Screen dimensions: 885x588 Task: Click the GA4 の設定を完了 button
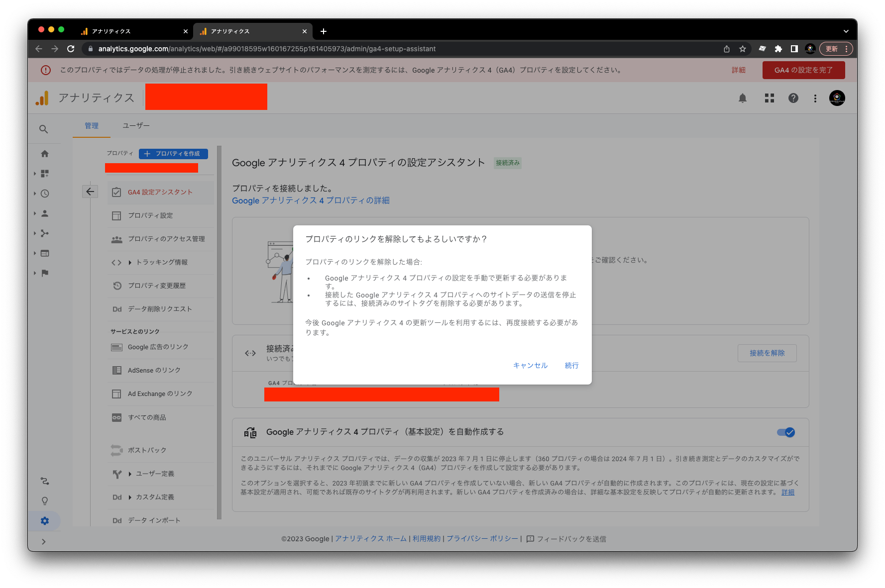[x=803, y=70]
